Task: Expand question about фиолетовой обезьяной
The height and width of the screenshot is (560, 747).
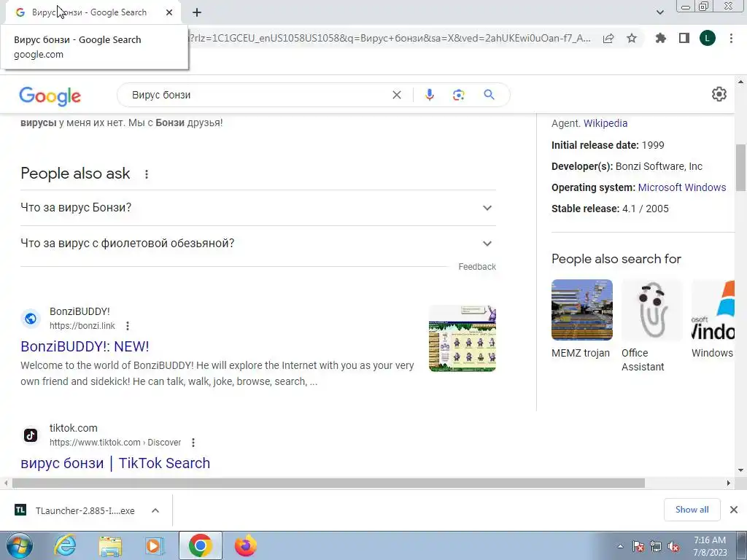Action: tap(258, 244)
